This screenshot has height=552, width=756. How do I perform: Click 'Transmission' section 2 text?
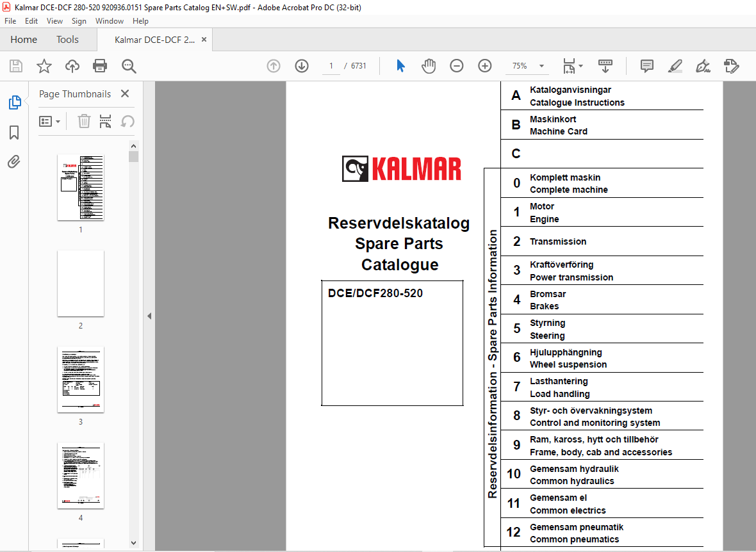[558, 241]
